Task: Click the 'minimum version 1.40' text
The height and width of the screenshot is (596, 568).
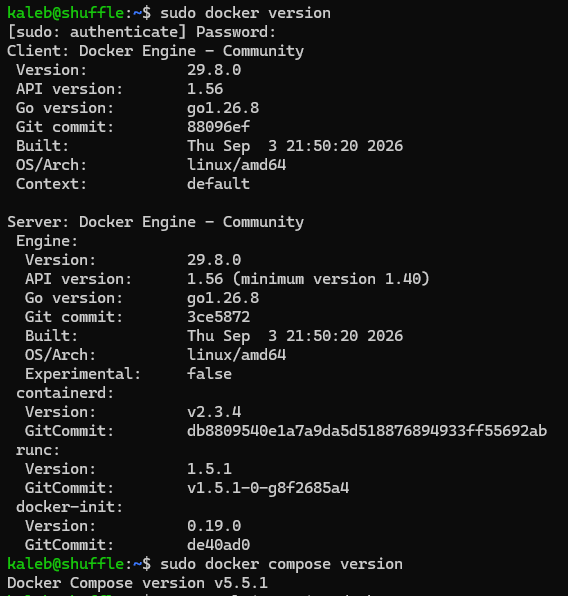Action: tap(331, 279)
